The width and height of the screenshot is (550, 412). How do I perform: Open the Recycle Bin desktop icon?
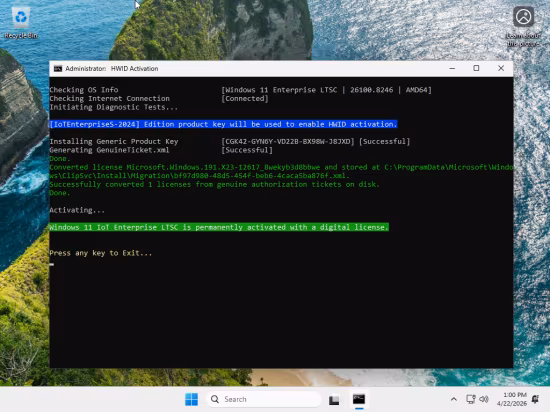[x=21, y=23]
